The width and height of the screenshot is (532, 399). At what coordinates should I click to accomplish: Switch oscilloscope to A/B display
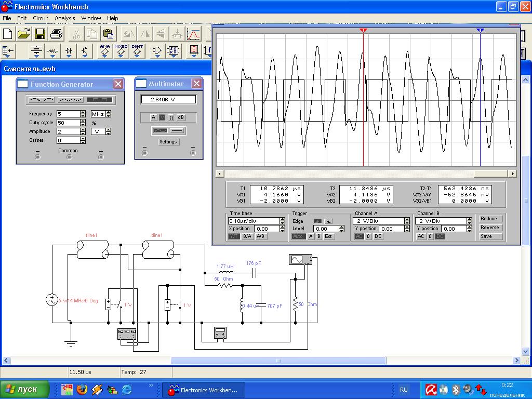[x=260, y=236]
